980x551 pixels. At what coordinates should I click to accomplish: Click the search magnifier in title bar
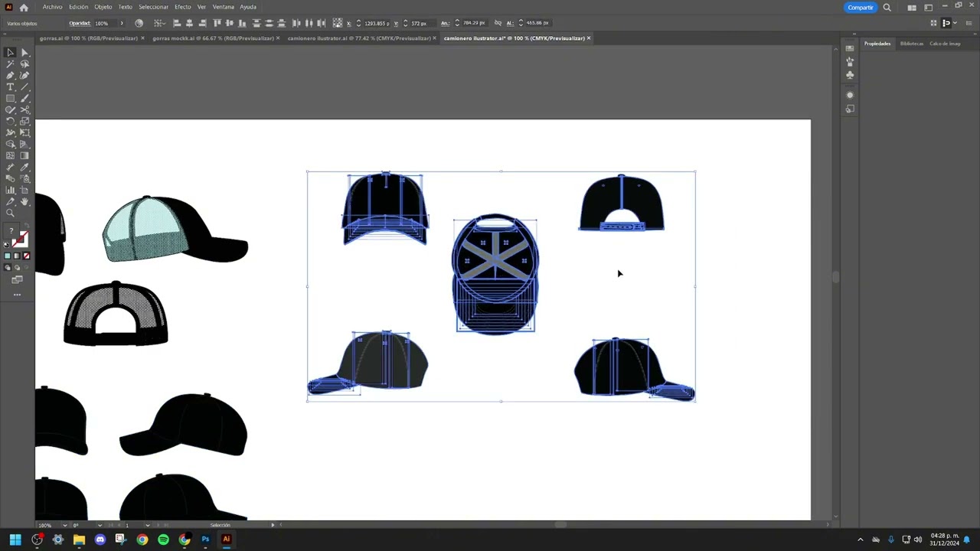pos(887,8)
